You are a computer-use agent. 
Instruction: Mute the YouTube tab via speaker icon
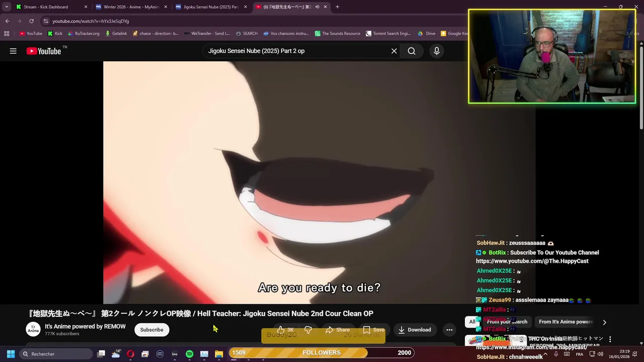point(317,7)
